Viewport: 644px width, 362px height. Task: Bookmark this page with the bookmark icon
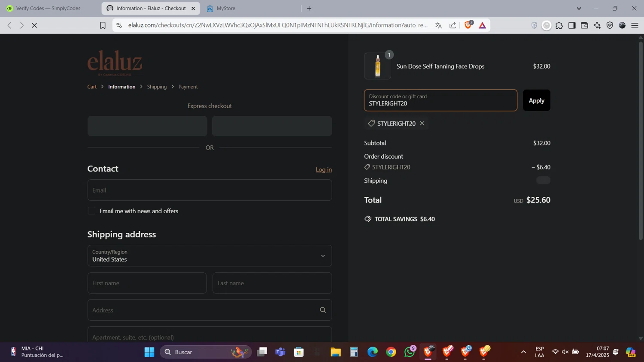tap(103, 25)
